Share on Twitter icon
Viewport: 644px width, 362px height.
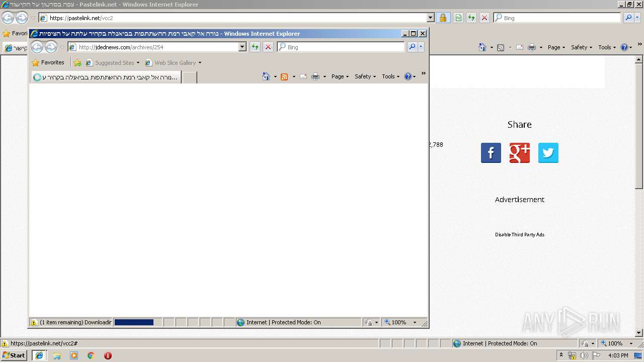[x=548, y=153]
